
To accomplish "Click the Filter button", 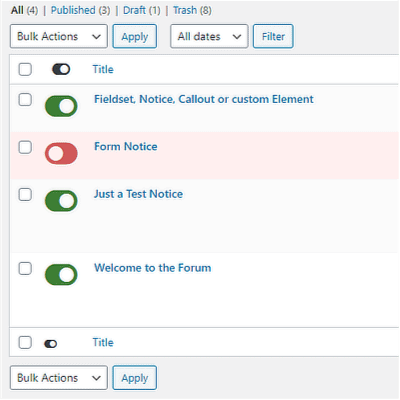I will 273,36.
